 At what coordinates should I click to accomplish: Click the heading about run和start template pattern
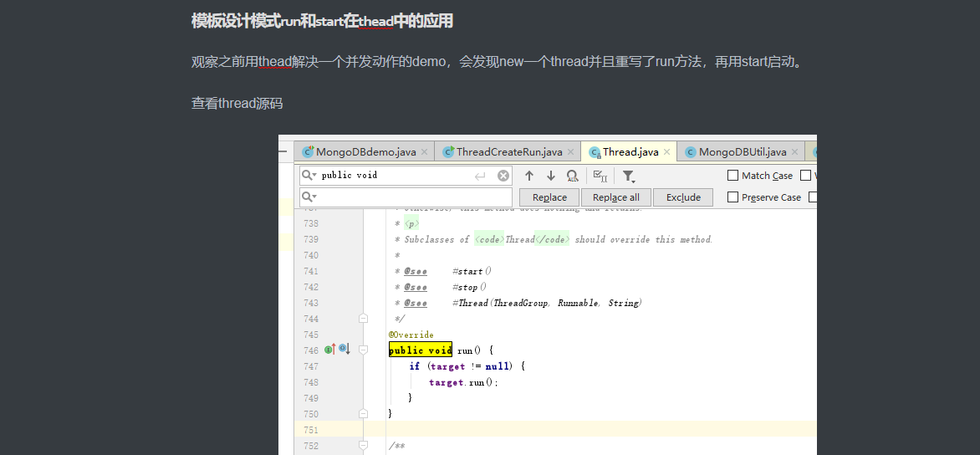[322, 21]
